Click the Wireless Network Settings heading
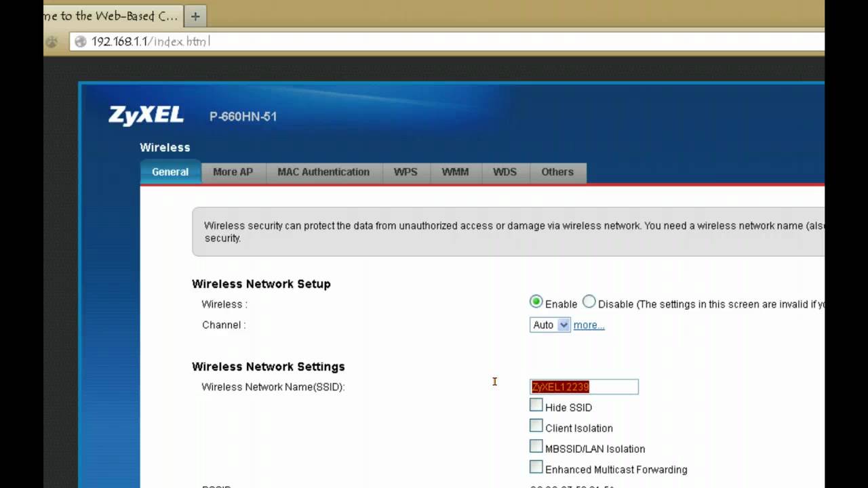The height and width of the screenshot is (488, 868). 269,367
